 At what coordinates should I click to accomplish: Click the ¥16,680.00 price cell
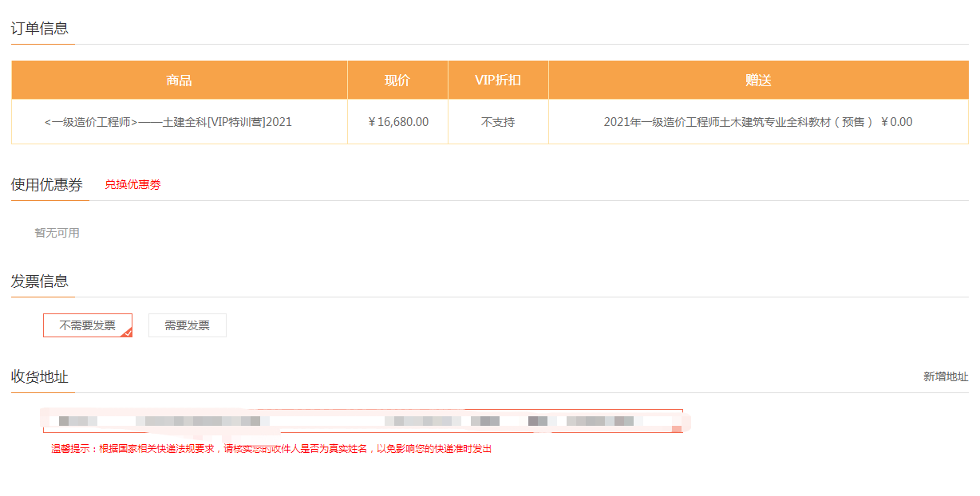[398, 122]
